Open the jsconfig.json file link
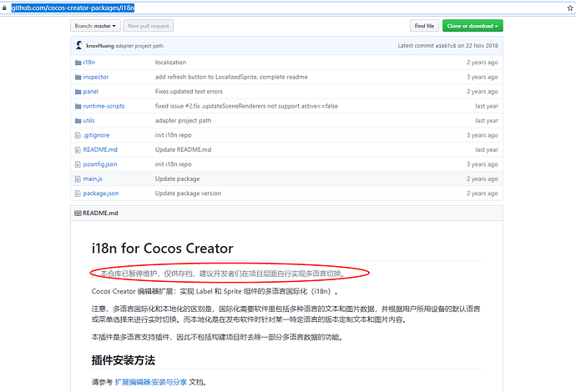Viewport: 576px width, 392px height. pyautogui.click(x=100, y=164)
